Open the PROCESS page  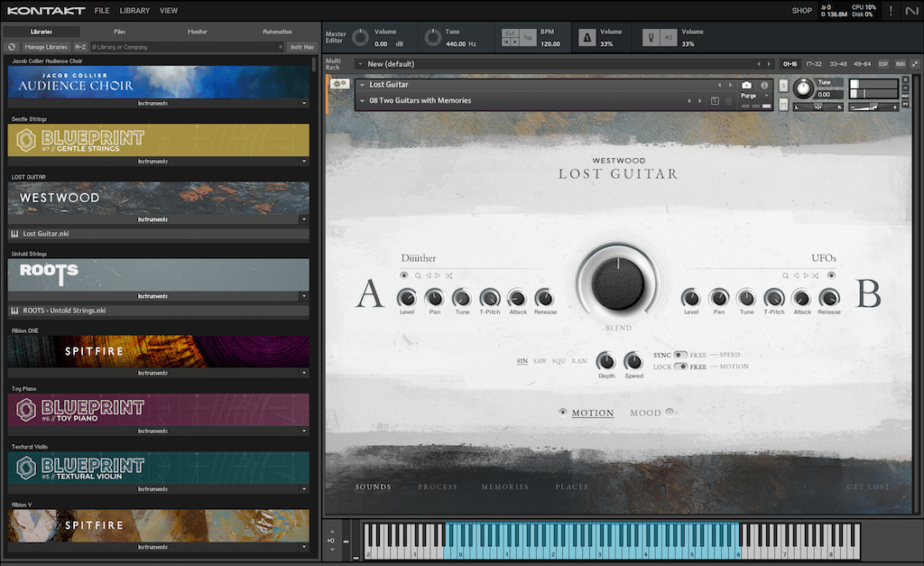point(438,487)
